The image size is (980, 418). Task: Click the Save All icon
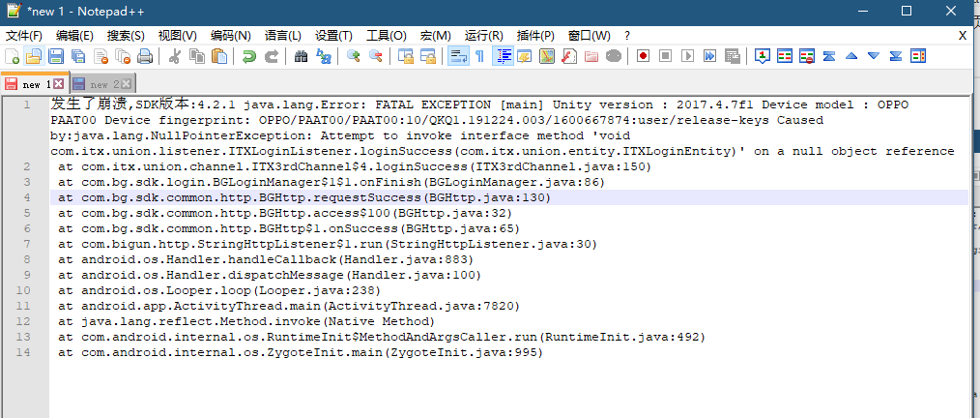tap(78, 56)
